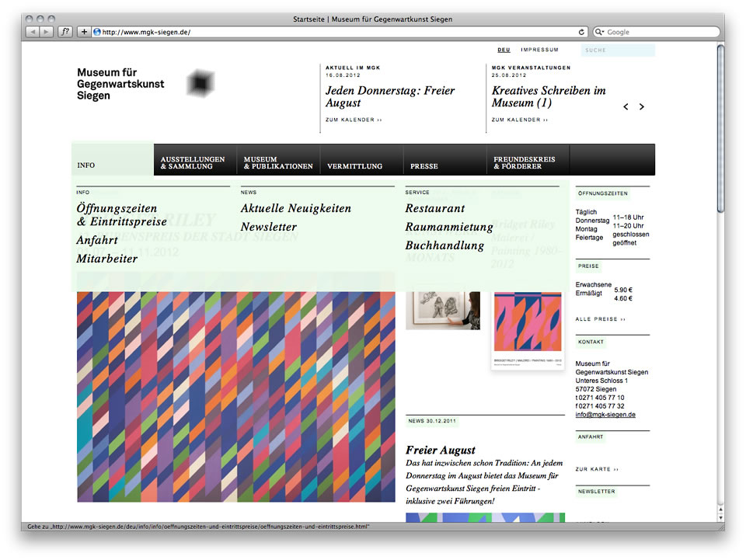746x560 pixels.
Task: Open the pink Bridget Riley poster thumbnail
Action: point(528,330)
